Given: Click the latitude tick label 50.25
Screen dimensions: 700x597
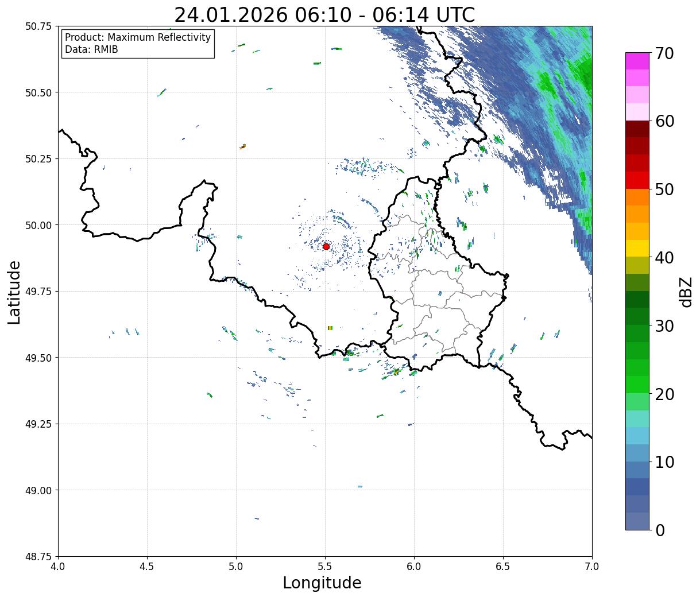Looking at the screenshot, I should 38,159.
